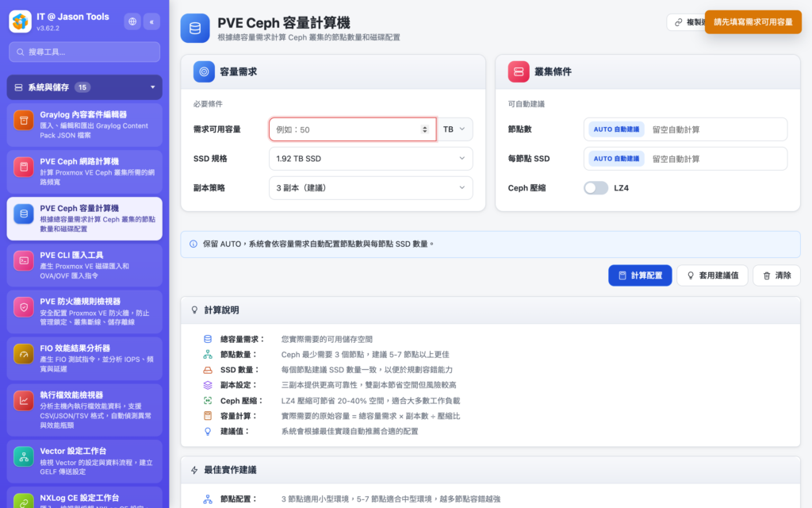This screenshot has width=812, height=508.
Task: Click the NXLog CE config workbench icon
Action: (x=23, y=502)
